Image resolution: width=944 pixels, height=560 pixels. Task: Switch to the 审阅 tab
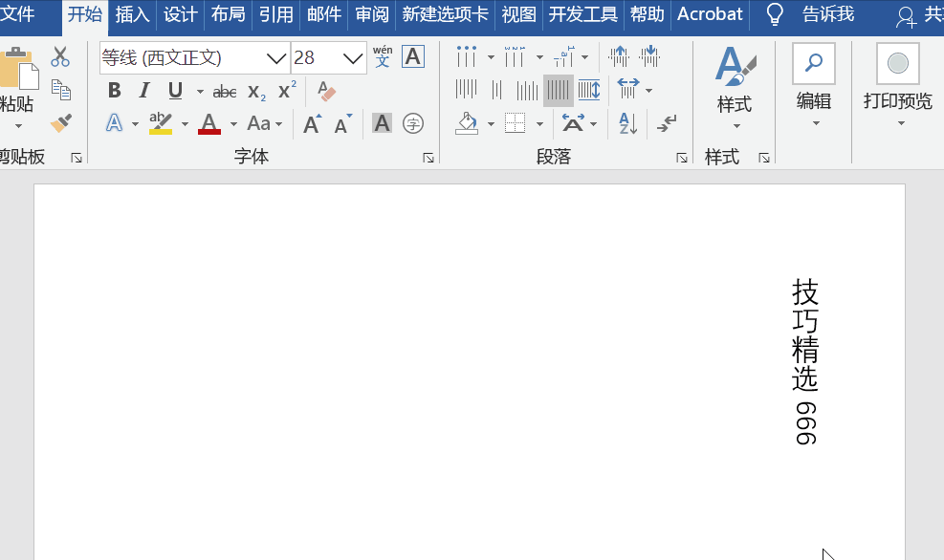pos(372,13)
